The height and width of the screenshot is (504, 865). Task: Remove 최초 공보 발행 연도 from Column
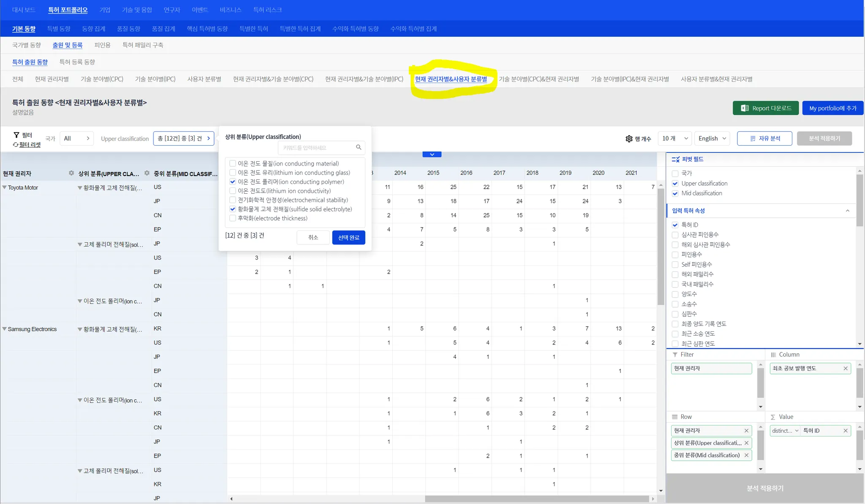coord(846,369)
